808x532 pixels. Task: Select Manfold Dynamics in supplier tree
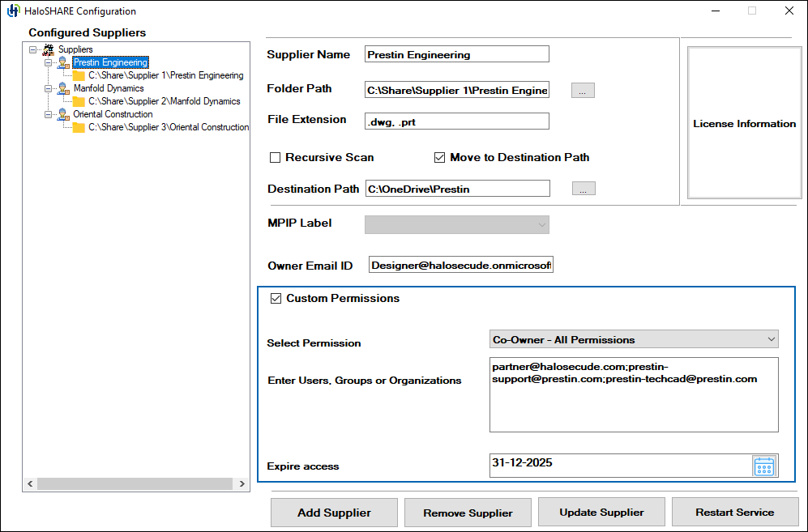click(x=109, y=88)
